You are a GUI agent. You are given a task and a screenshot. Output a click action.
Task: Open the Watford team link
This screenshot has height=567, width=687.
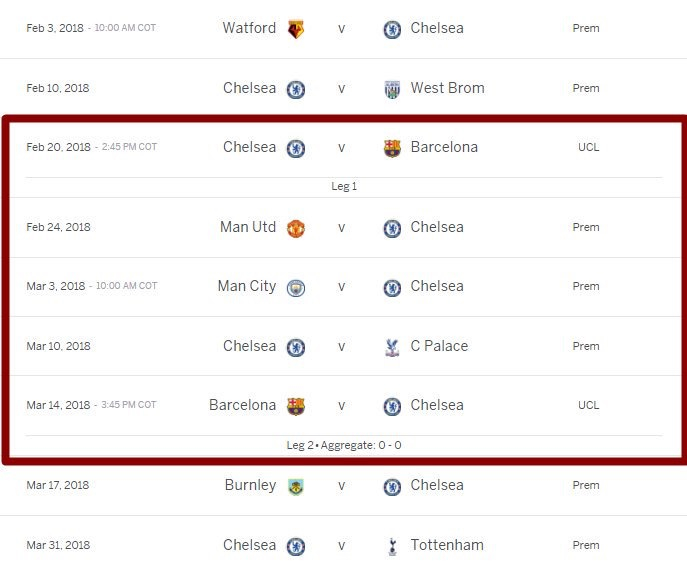pyautogui.click(x=249, y=28)
